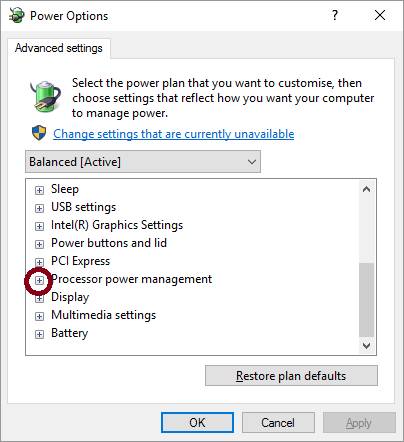
Task: Select the Display tree item
Action: (70, 297)
